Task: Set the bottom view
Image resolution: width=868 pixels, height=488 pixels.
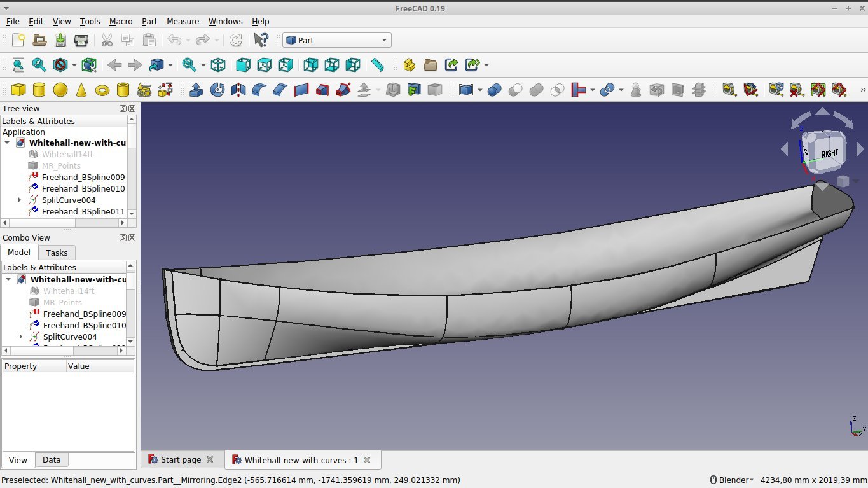Action: [x=331, y=65]
